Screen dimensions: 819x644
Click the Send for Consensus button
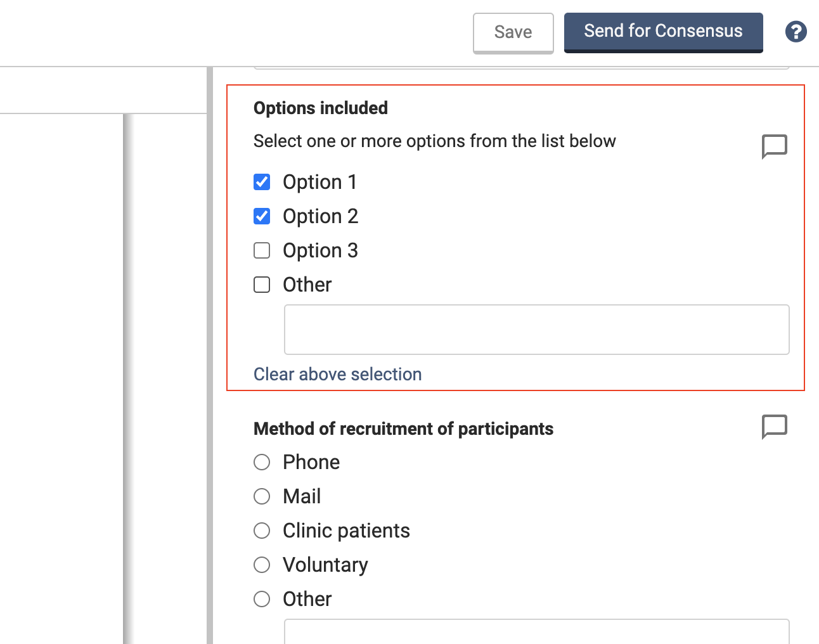coord(663,32)
